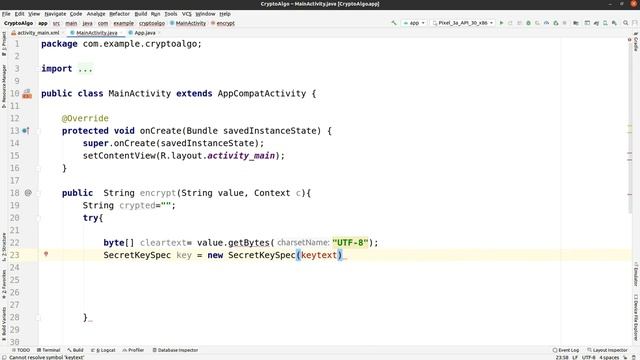Open the Project tool window sidebar tab
The height and width of the screenshot is (360, 640).
click(x=4, y=44)
